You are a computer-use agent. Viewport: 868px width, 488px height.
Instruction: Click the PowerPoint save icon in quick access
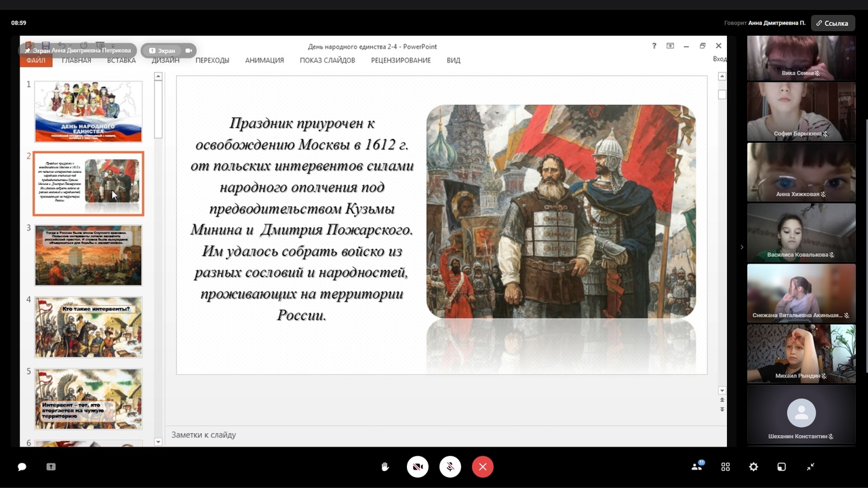coord(45,45)
